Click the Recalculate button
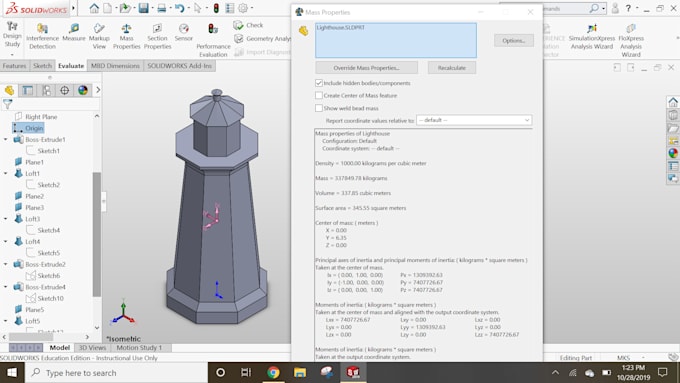 451,68
